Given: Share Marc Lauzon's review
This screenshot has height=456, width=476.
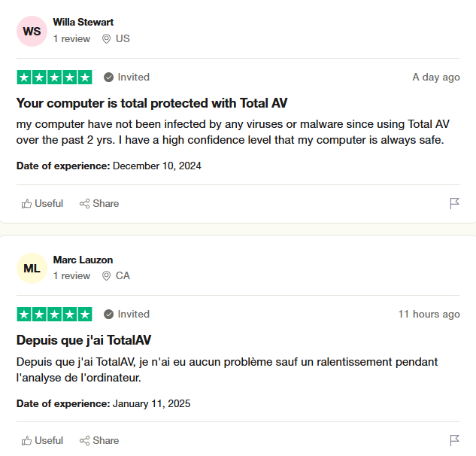Looking at the screenshot, I should pos(99,440).
